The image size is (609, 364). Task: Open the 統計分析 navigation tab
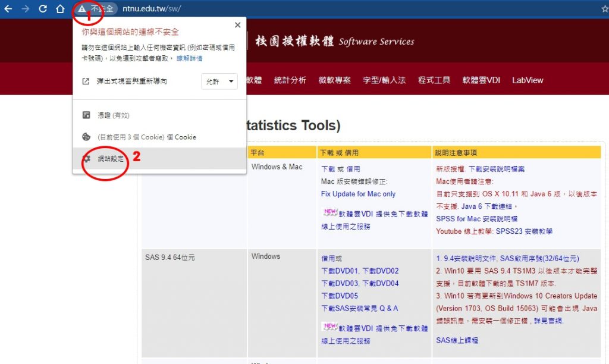pyautogui.click(x=290, y=80)
